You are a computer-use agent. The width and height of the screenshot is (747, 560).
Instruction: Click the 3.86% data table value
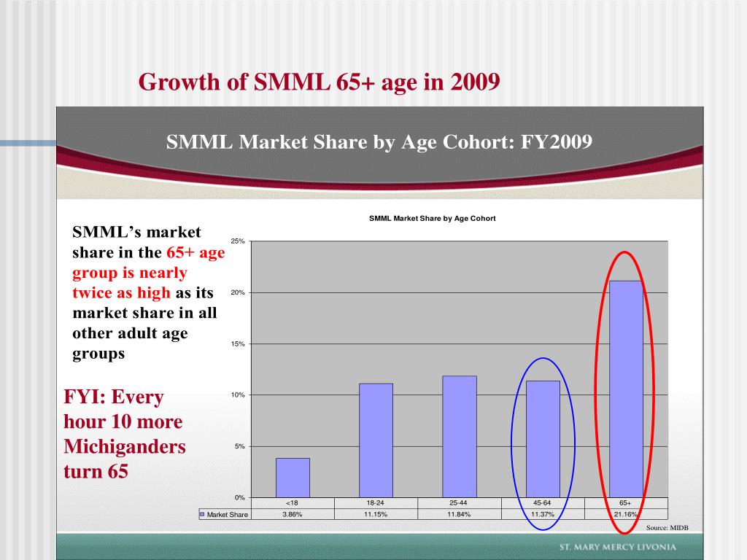[292, 514]
